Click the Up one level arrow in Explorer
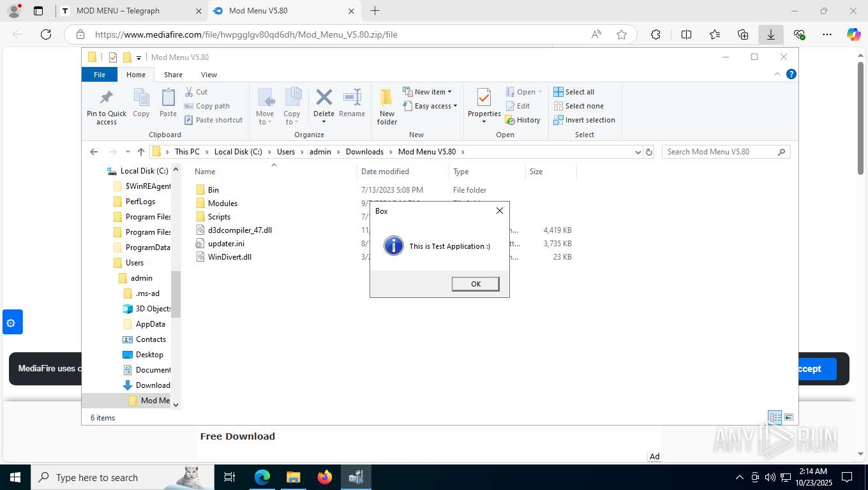Screen dimensions: 868x490 coord(141,152)
